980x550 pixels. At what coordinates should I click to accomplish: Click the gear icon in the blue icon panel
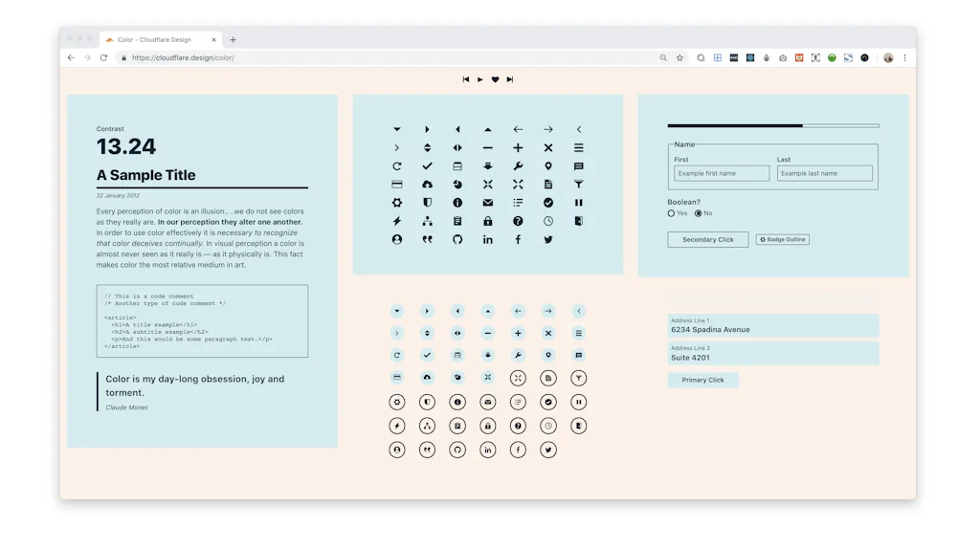397,203
